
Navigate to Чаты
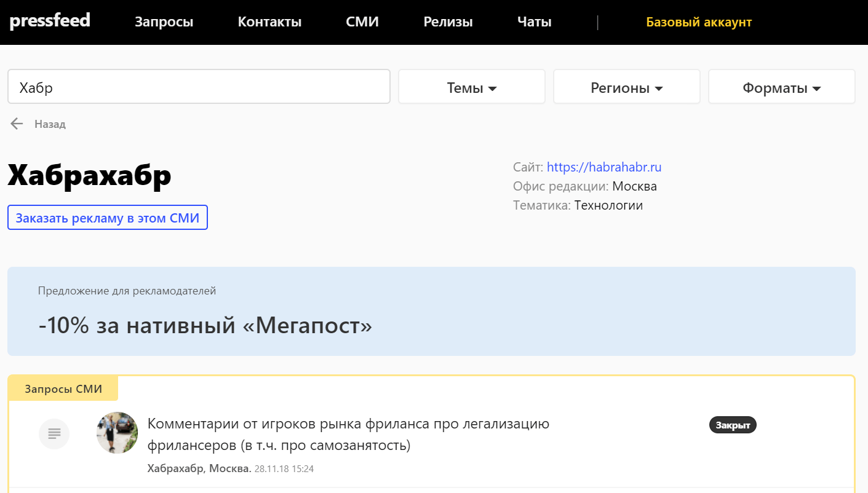click(x=534, y=22)
